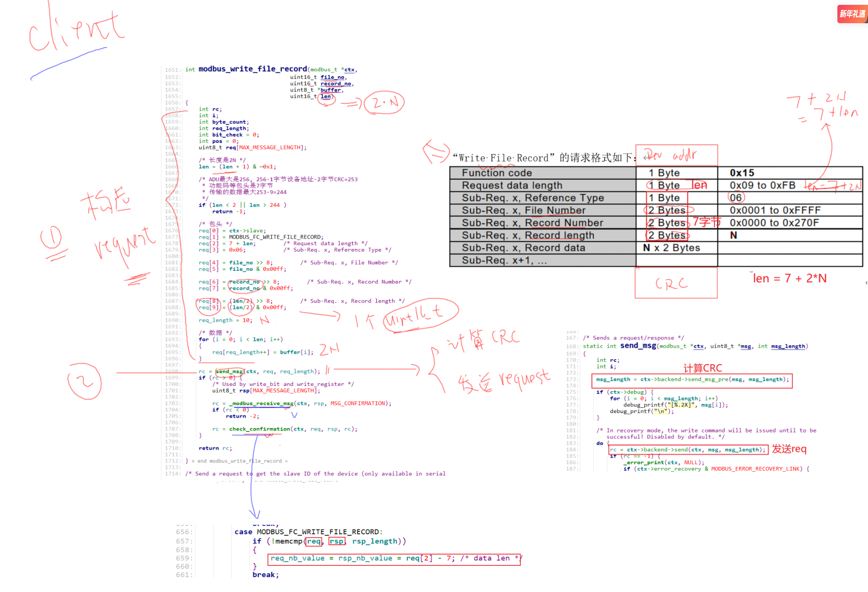Click the Dev addr box above table
The width and height of the screenshot is (868, 592).
[676, 155]
